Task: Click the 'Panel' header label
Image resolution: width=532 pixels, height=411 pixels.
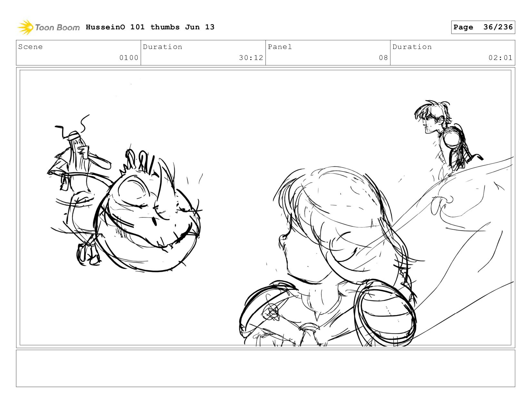Action: [x=280, y=47]
